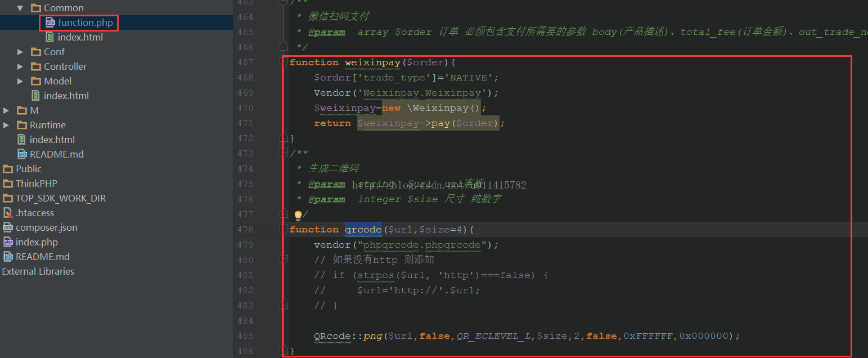Click the composer.json file icon
The height and width of the screenshot is (358, 868).
coord(8,227)
